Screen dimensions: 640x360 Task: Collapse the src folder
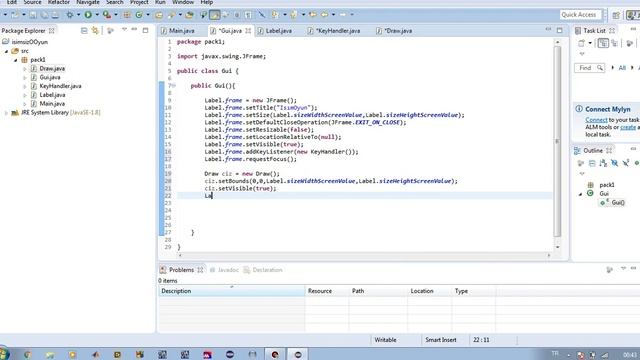[7, 51]
